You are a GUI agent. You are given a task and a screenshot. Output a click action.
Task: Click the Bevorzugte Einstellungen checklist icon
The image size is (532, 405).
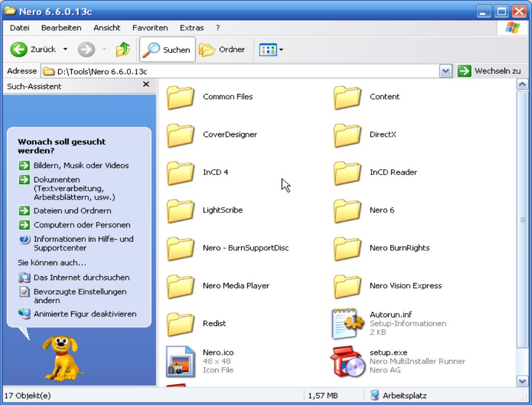tap(24, 292)
